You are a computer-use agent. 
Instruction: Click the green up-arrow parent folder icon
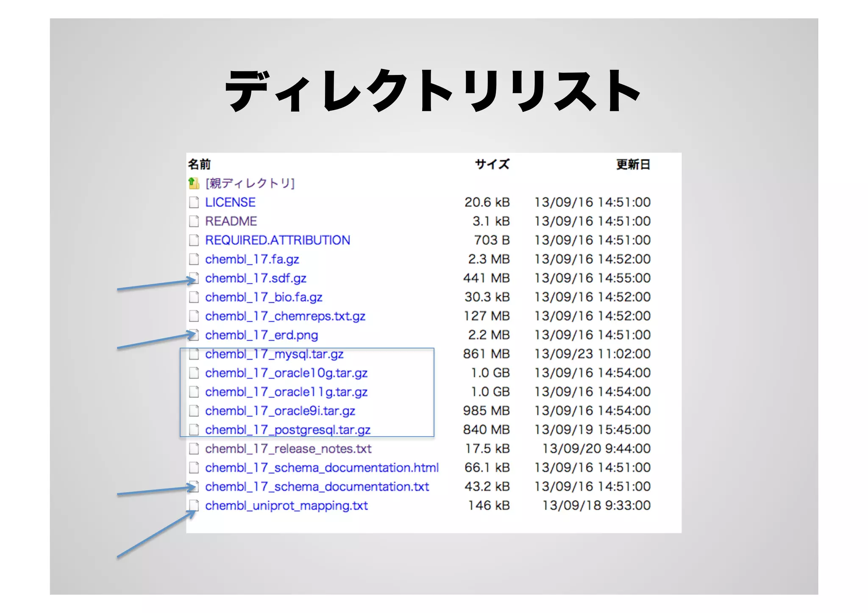coord(194,183)
